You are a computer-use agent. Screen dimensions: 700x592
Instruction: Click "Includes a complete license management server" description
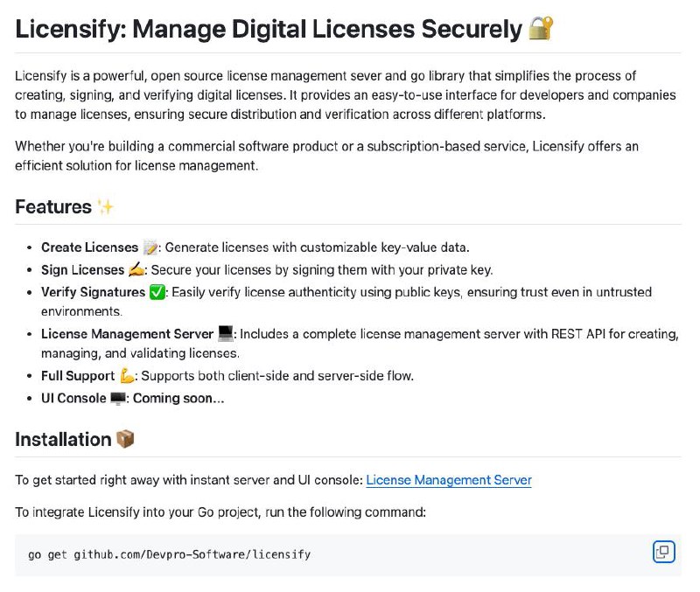tap(360, 344)
